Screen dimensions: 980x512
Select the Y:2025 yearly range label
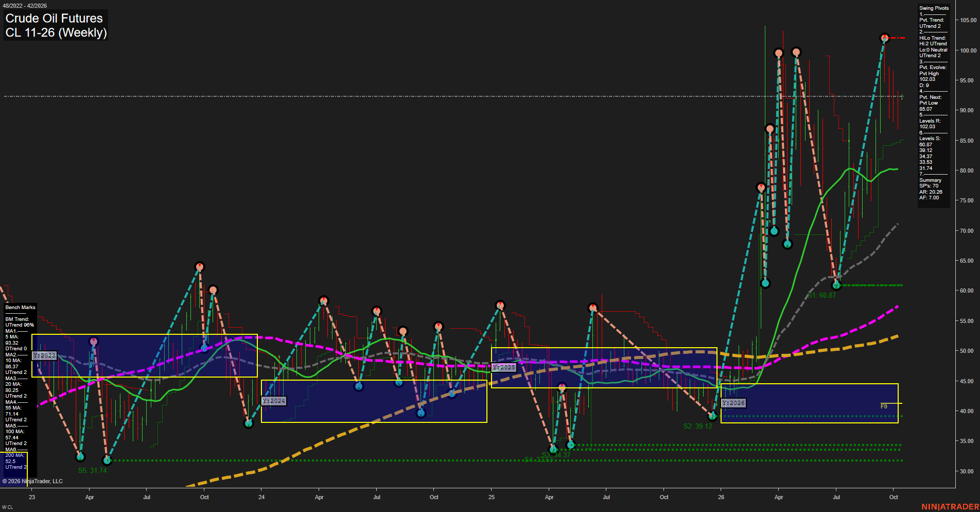point(503,367)
